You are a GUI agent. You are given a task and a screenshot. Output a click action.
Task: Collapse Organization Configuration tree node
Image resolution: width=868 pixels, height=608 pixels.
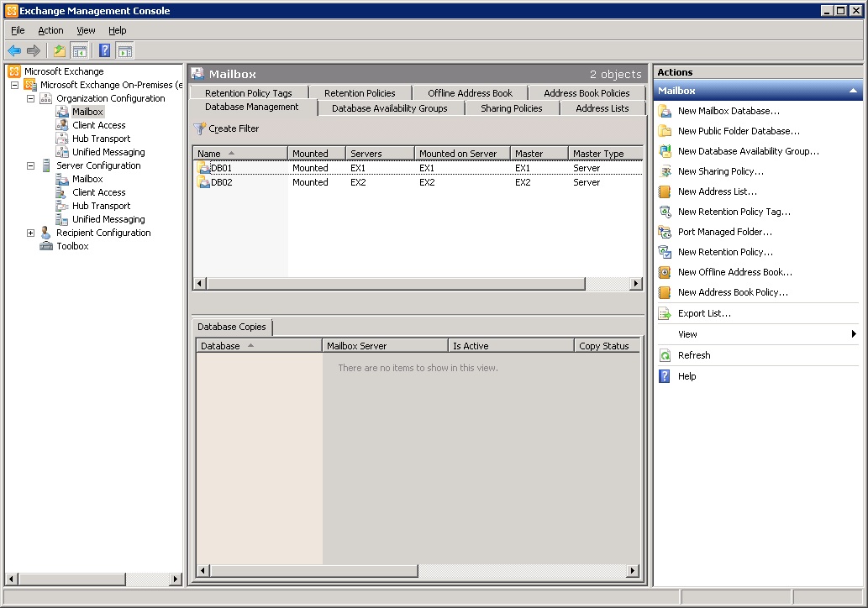(31, 98)
